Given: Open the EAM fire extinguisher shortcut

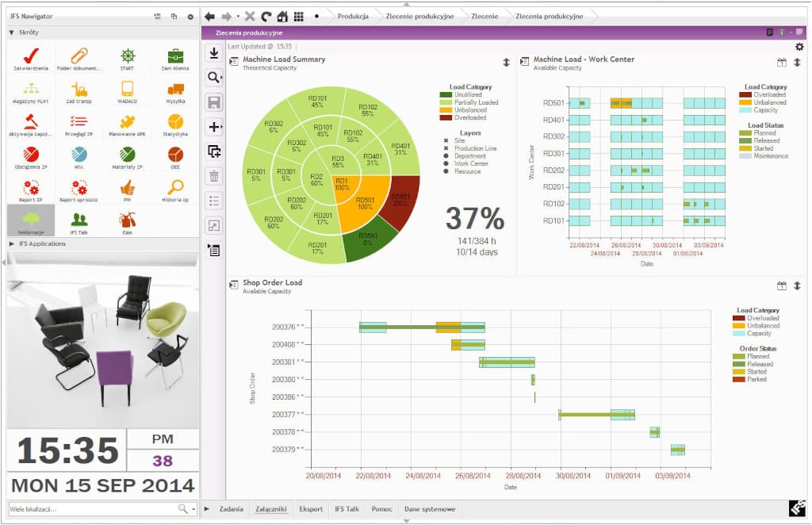Looking at the screenshot, I should click(127, 220).
